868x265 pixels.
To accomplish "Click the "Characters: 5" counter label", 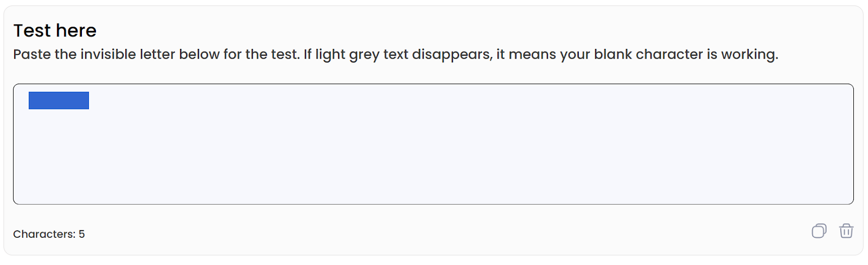I will [x=49, y=234].
